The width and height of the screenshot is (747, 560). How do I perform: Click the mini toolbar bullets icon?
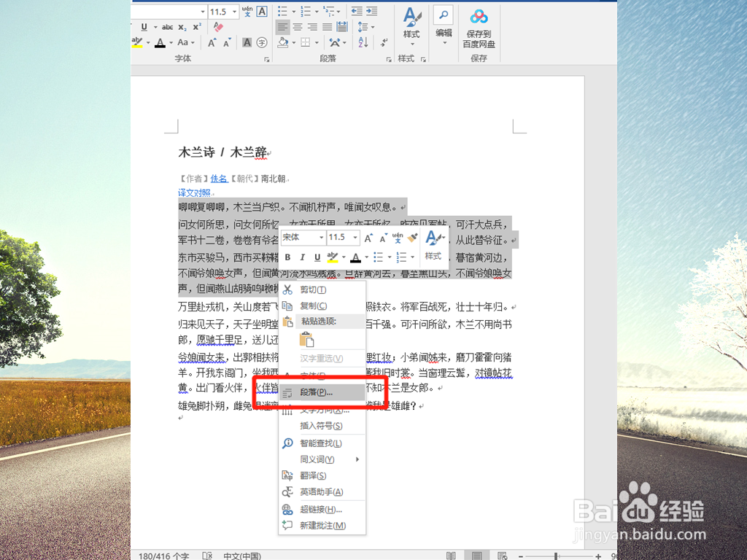[379, 257]
